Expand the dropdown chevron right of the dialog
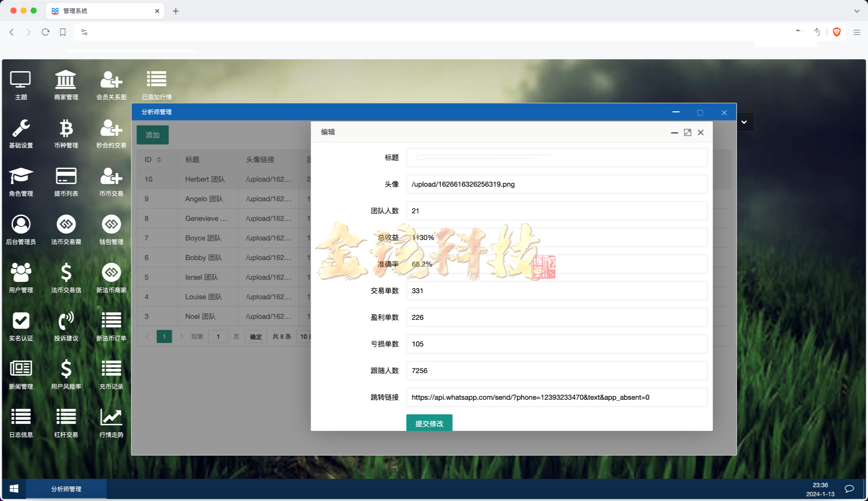 (744, 122)
